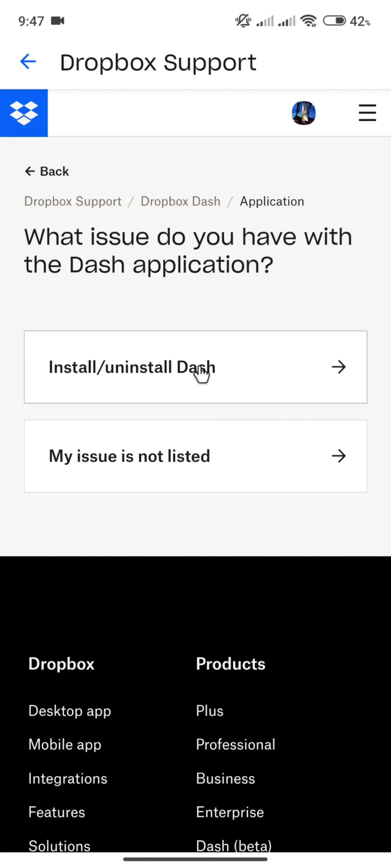Open Professional product link
Viewport: 391px width, 868px height.
[x=236, y=745]
